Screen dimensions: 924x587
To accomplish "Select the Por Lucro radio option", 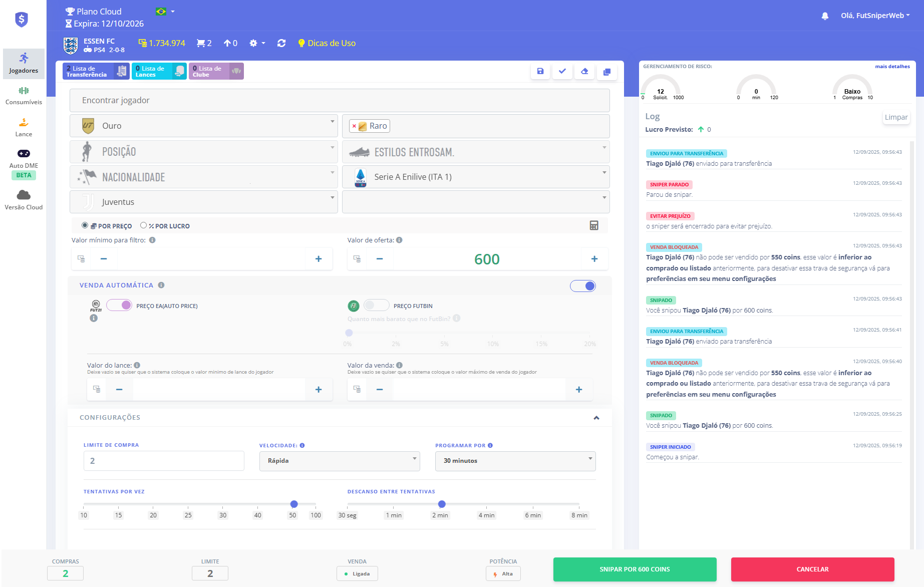I will [144, 225].
